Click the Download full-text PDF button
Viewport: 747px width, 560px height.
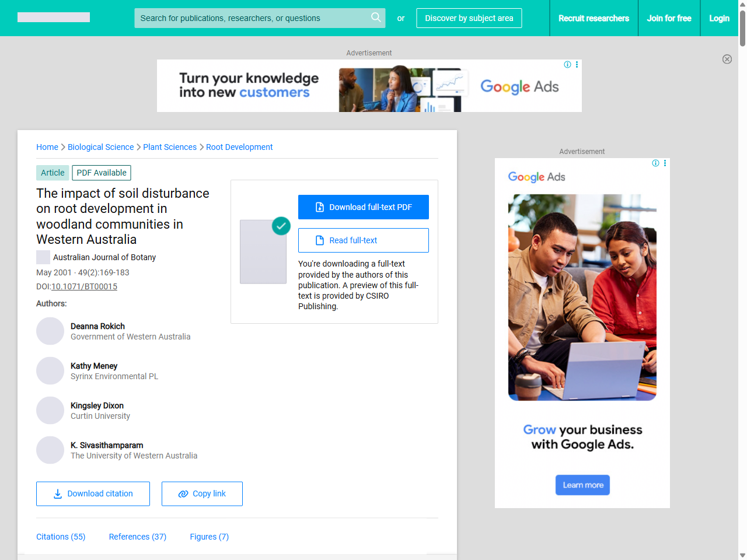[x=363, y=207]
